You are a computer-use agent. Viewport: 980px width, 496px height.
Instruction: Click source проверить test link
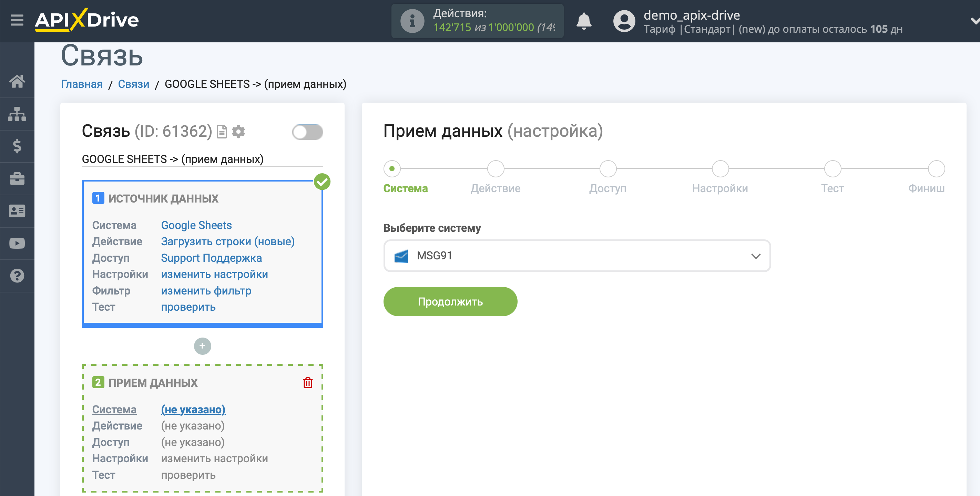[188, 307]
